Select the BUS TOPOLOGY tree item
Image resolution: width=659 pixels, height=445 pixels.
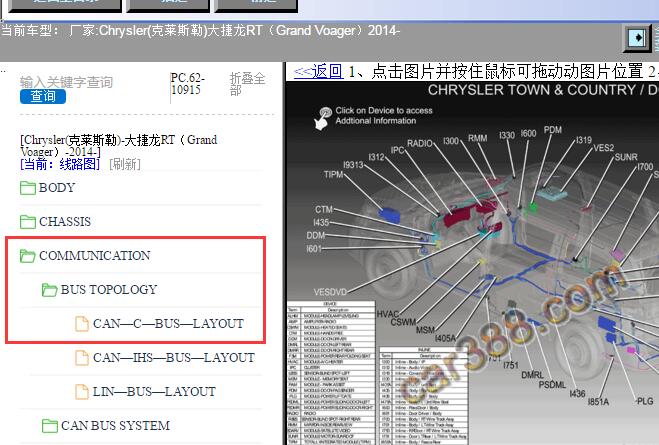pyautogui.click(x=109, y=290)
